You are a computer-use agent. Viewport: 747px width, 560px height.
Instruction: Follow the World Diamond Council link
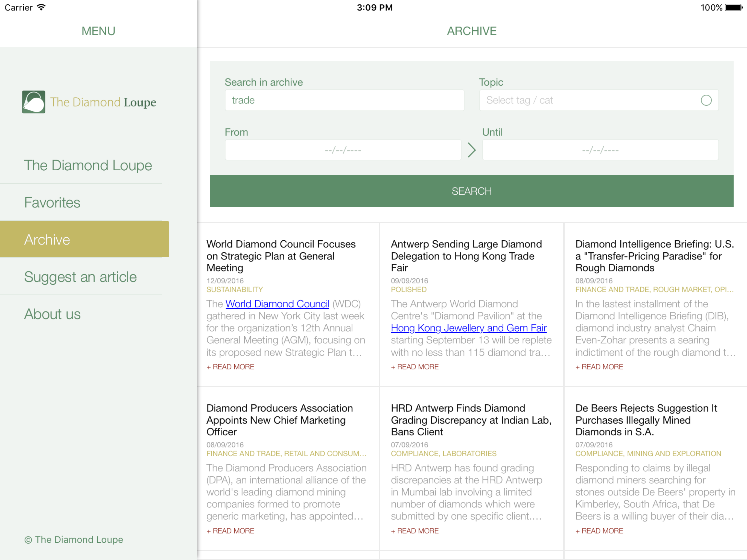[277, 304]
